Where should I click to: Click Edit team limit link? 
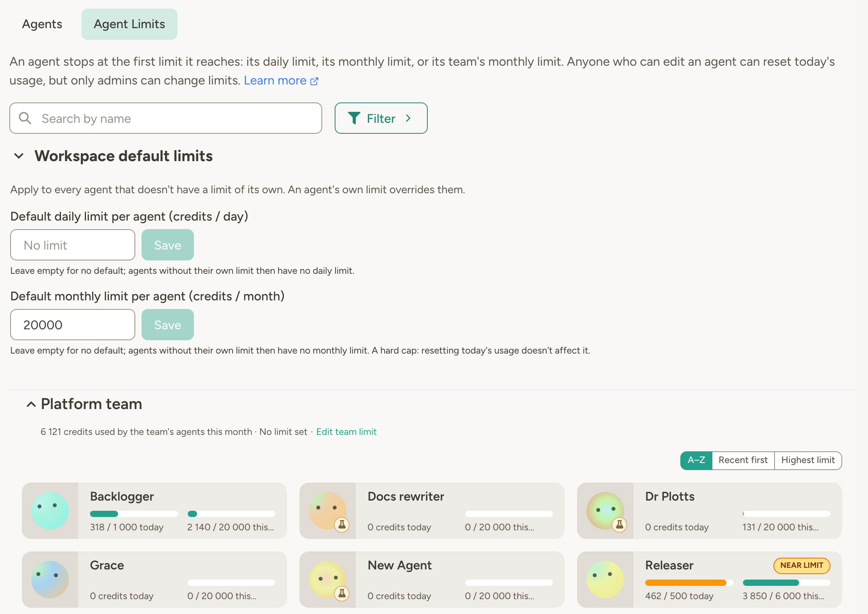[x=346, y=432]
